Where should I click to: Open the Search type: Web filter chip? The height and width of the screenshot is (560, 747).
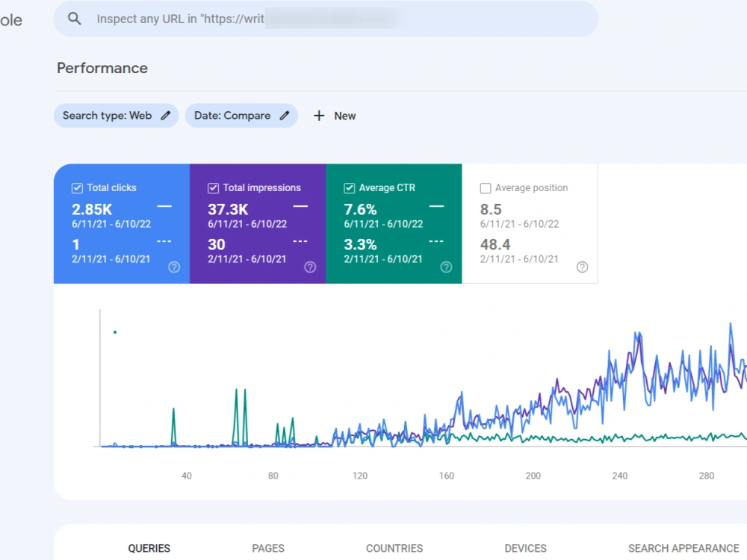click(116, 116)
